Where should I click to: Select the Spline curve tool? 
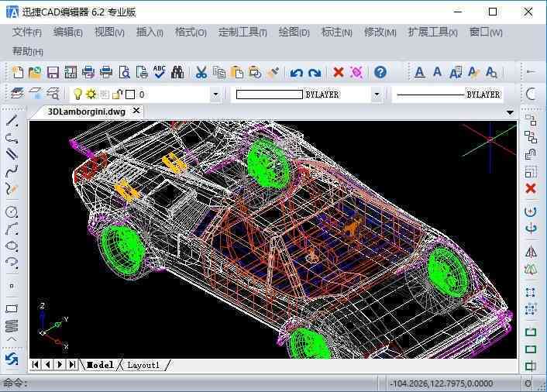tap(12, 171)
